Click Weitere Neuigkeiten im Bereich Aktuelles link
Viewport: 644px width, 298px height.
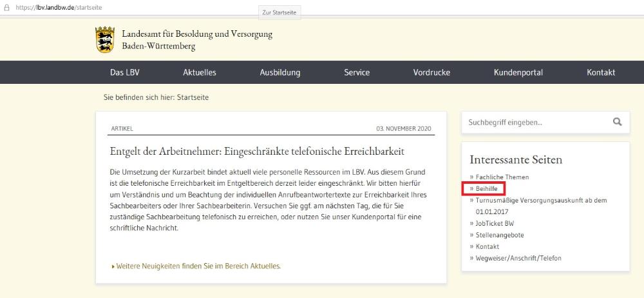pos(198,266)
